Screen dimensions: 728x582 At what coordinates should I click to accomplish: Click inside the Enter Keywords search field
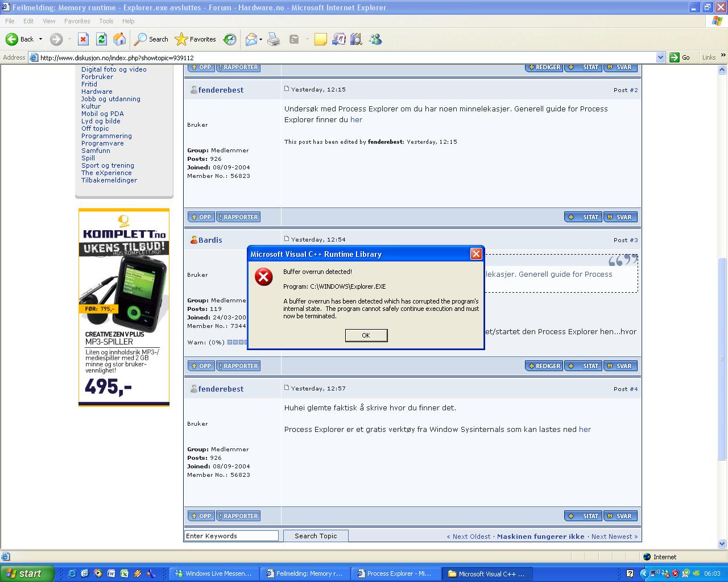tap(231, 536)
